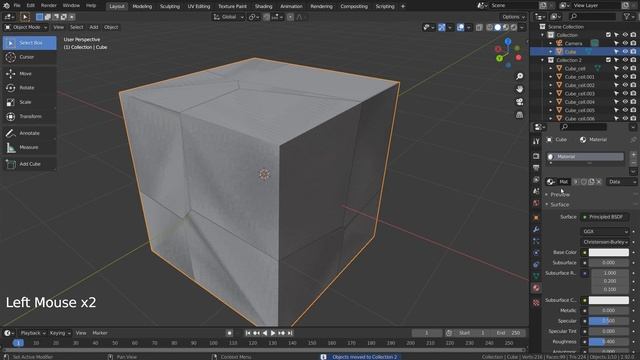640x360 pixels.
Task: Open viewport Object menu
Action: point(111,27)
